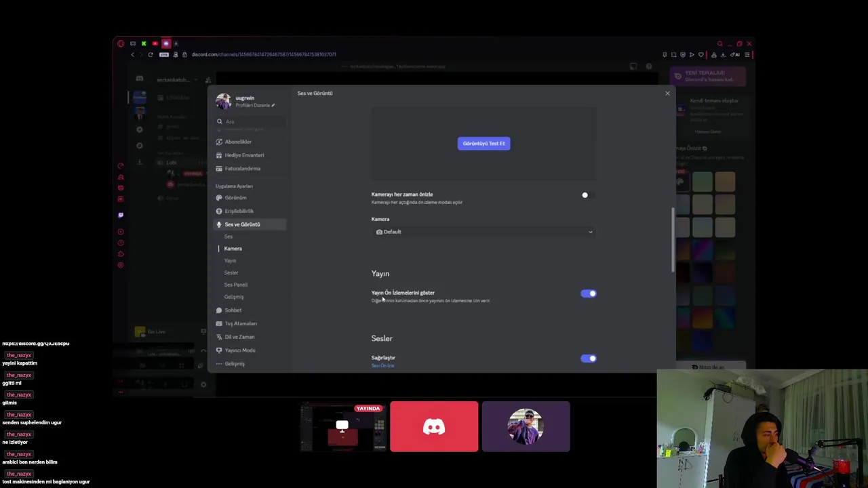This screenshot has height=488, width=868.
Task: Click the Yayıncı Modu icon
Action: point(219,350)
